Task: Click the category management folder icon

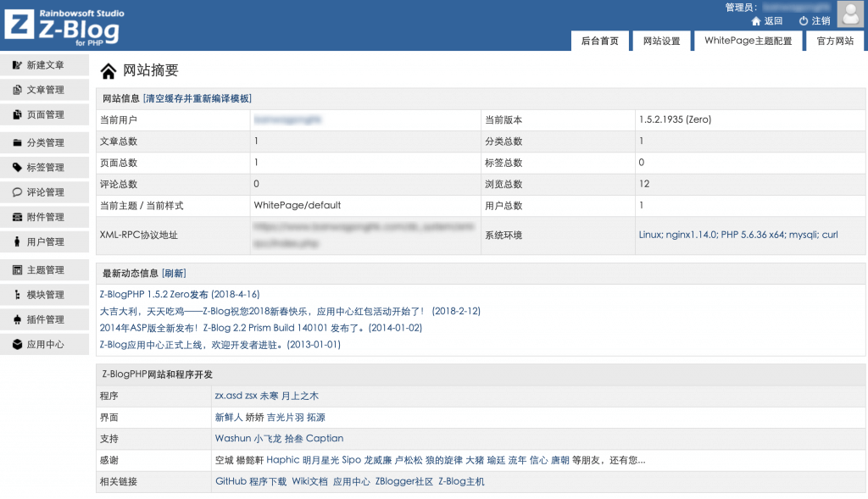Action: [x=17, y=142]
